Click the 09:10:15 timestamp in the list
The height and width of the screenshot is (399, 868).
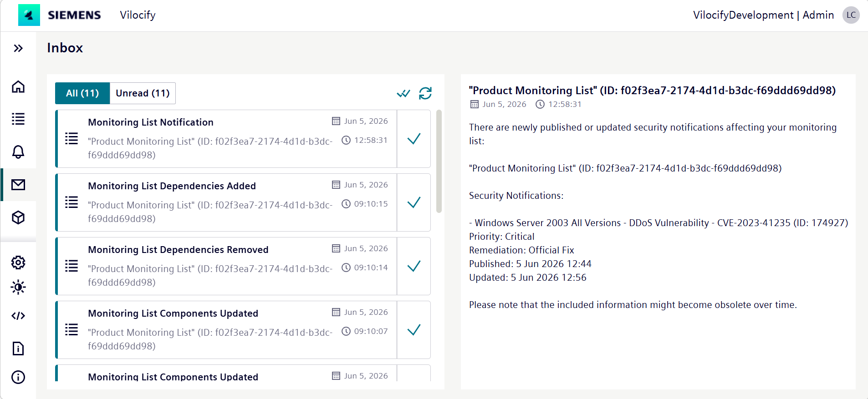click(x=371, y=204)
